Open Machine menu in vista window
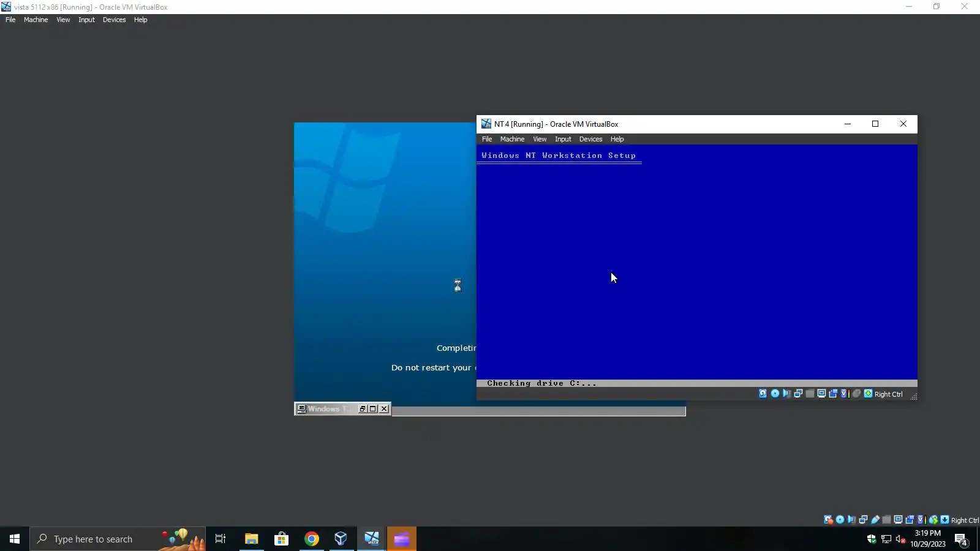The height and width of the screenshot is (551, 980). point(36,20)
